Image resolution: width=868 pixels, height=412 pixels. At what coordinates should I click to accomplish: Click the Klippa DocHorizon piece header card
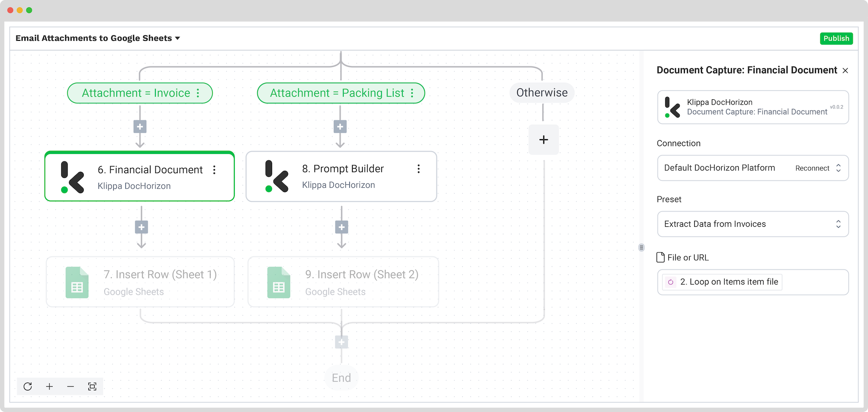point(753,107)
